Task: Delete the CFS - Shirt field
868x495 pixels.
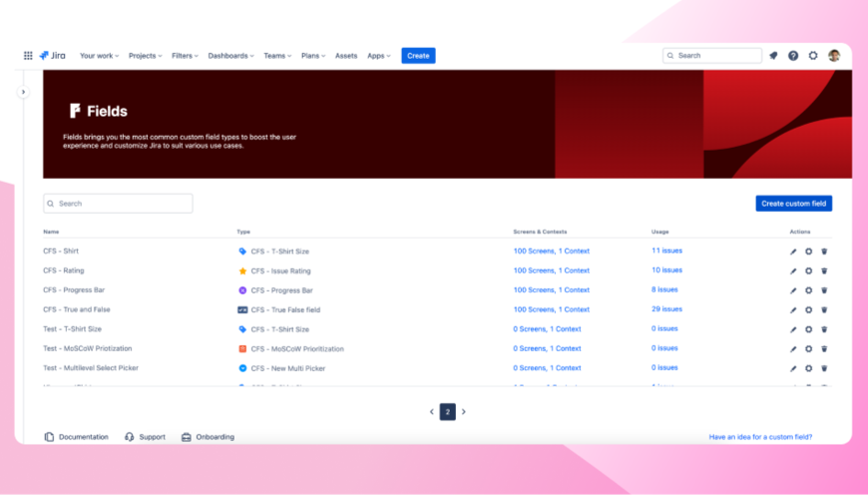Action: click(824, 251)
